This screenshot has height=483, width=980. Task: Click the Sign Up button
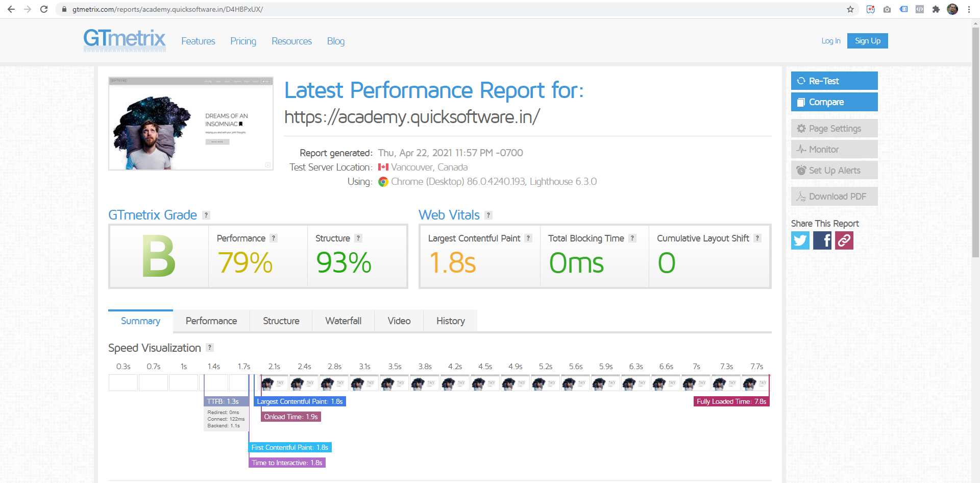(x=868, y=41)
